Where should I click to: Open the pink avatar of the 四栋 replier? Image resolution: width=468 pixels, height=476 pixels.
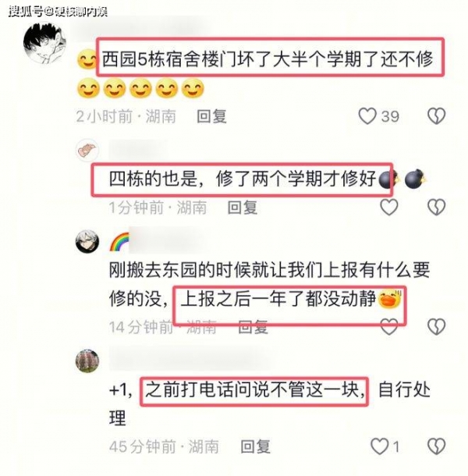(x=87, y=151)
